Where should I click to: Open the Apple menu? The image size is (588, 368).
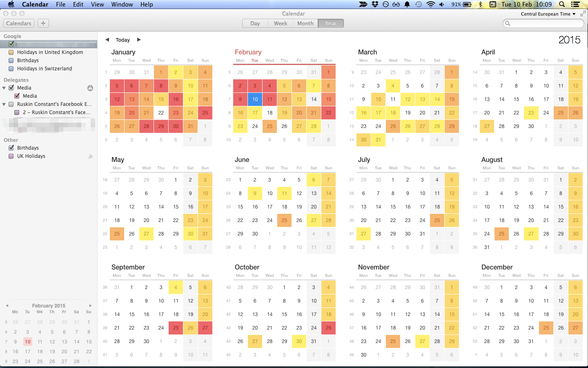11,4
